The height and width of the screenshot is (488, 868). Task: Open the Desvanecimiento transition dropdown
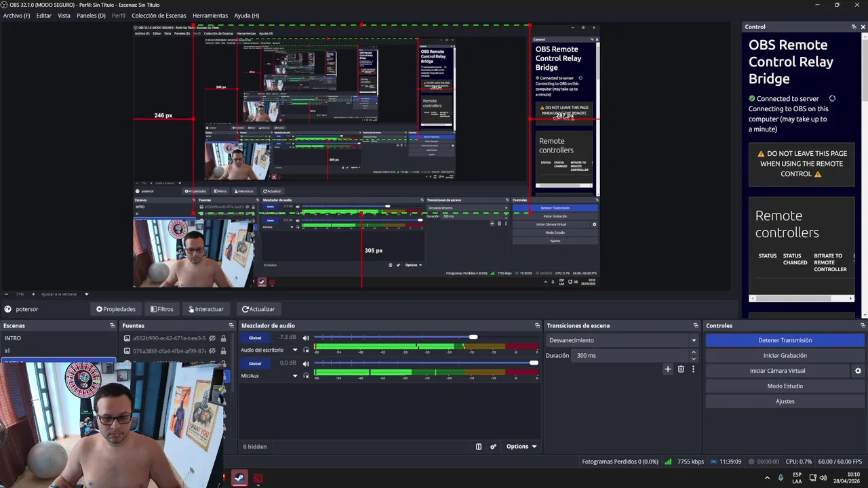coord(622,340)
